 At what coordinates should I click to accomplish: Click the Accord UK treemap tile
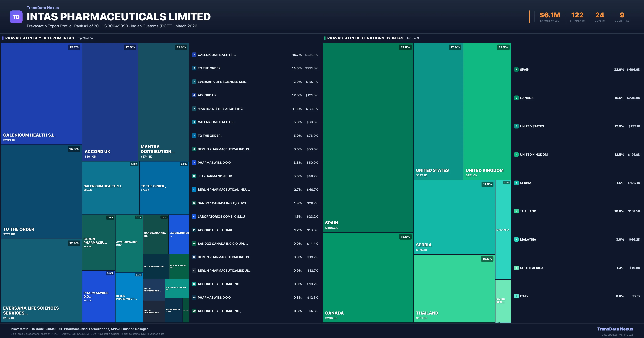[110, 102]
